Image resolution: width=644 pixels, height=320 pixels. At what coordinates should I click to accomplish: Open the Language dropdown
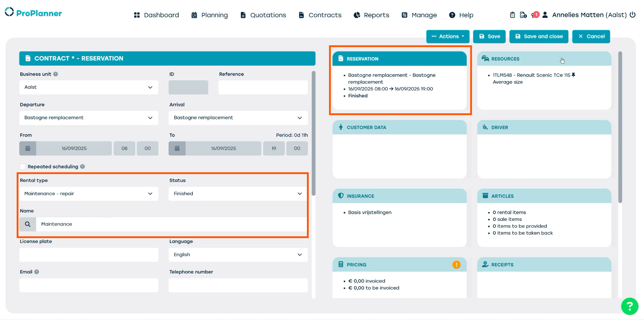pyautogui.click(x=238, y=254)
